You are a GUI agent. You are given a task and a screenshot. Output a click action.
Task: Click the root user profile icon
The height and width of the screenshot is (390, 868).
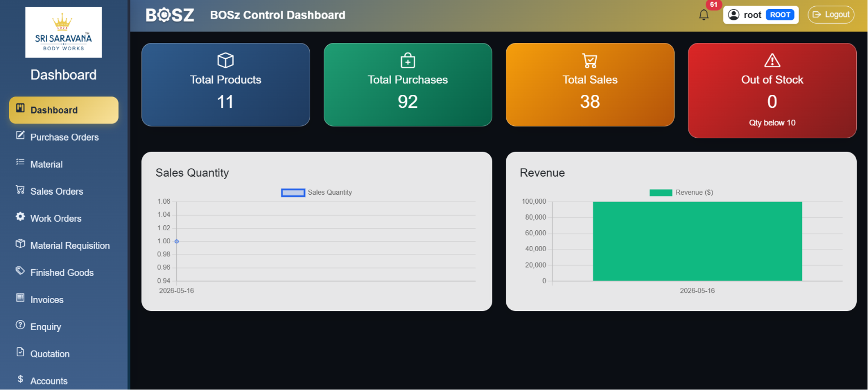(x=734, y=15)
